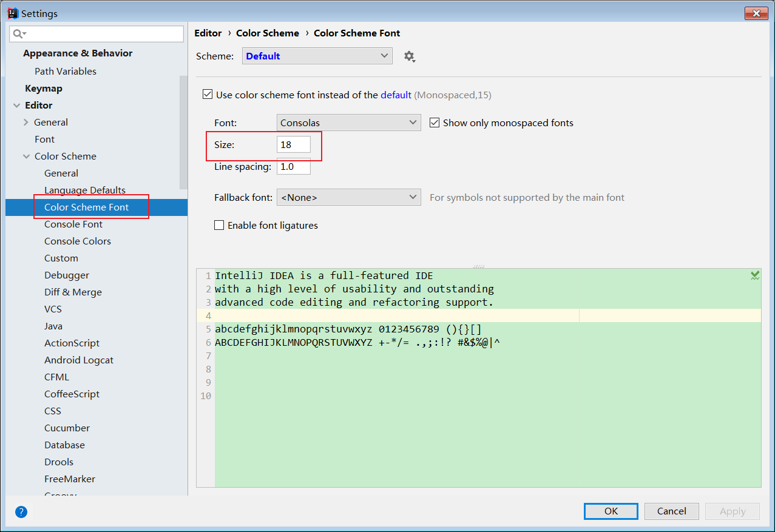The image size is (775, 532).
Task: Select Diff & Merge tree item
Action: (73, 292)
